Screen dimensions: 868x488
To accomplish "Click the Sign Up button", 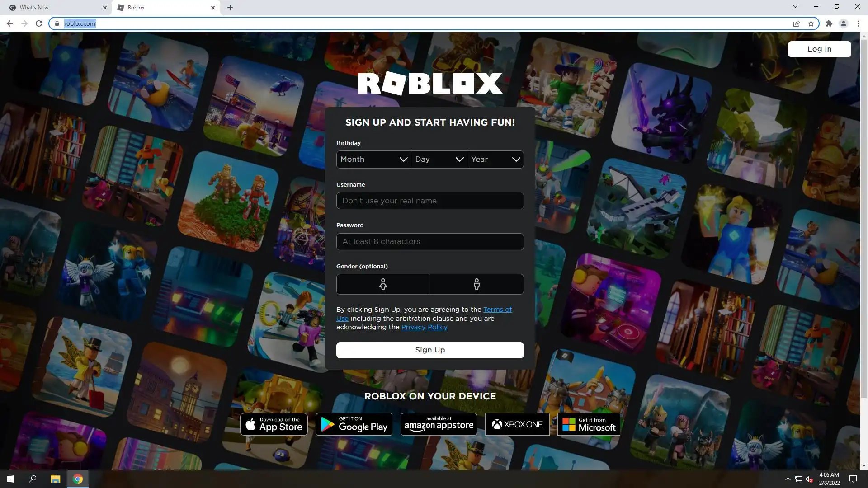I will pyautogui.click(x=430, y=350).
